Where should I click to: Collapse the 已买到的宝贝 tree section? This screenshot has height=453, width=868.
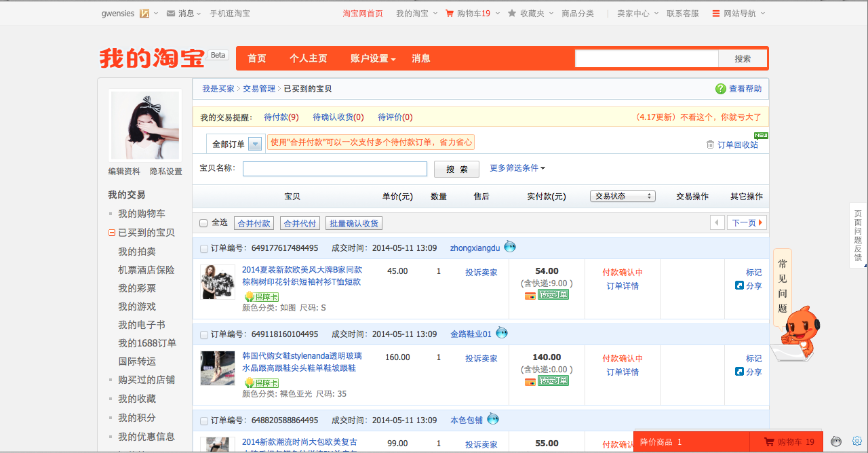coord(112,233)
